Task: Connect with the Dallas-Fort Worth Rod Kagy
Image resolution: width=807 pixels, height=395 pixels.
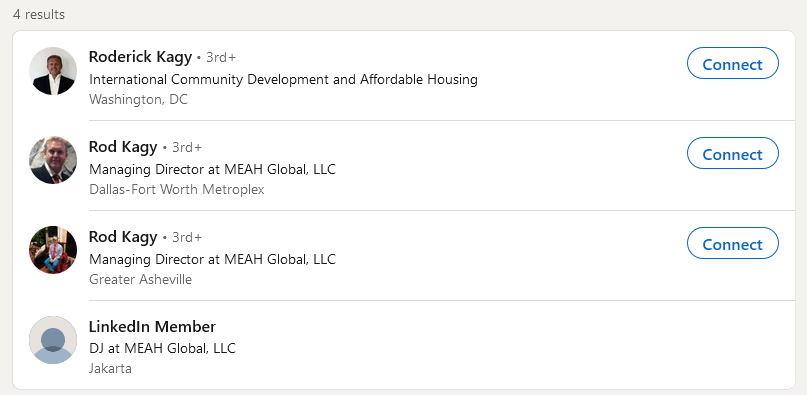Action: [732, 153]
